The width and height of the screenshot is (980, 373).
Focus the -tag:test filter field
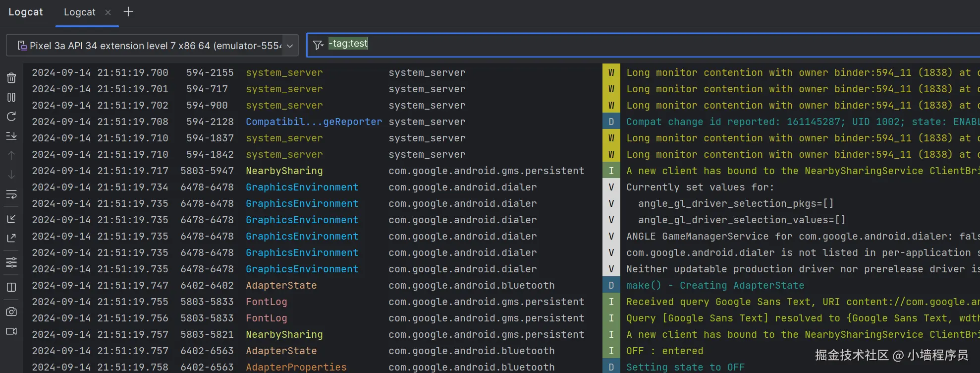[643, 45]
